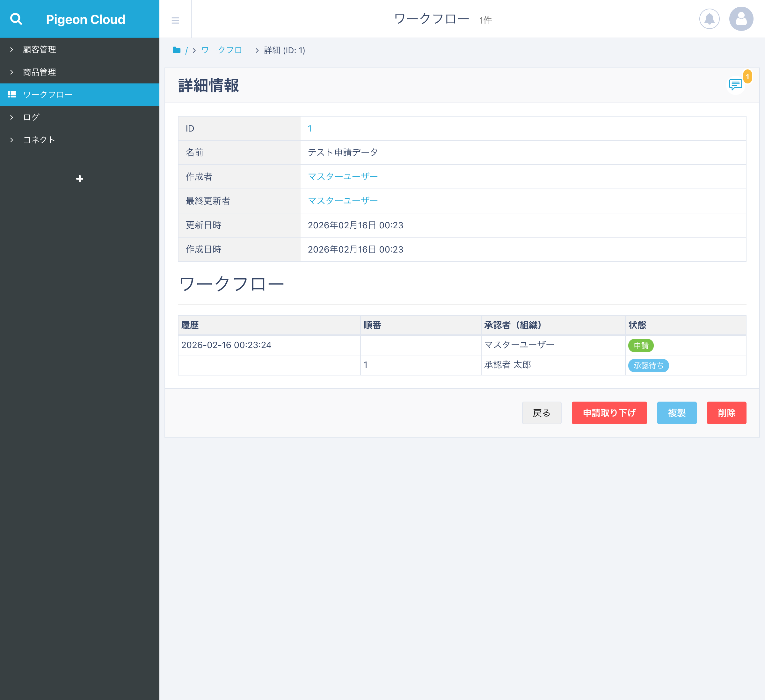Viewport: 765px width, 700px height.
Task: Click the breadcrumb home folder icon
Action: tap(177, 50)
